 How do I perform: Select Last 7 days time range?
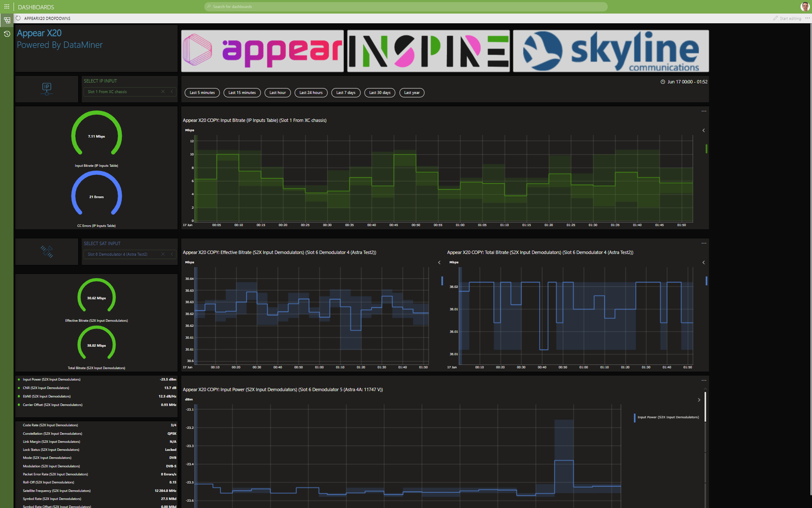[346, 93]
